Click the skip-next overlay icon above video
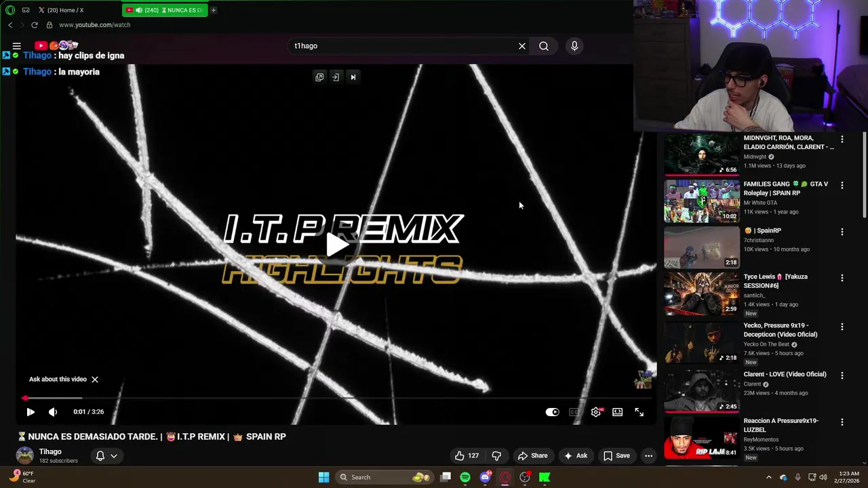This screenshot has width=868, height=488. click(353, 77)
